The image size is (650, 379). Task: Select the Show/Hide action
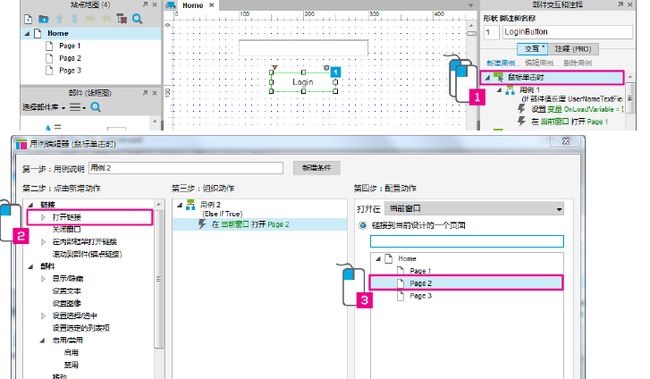pyautogui.click(x=68, y=279)
